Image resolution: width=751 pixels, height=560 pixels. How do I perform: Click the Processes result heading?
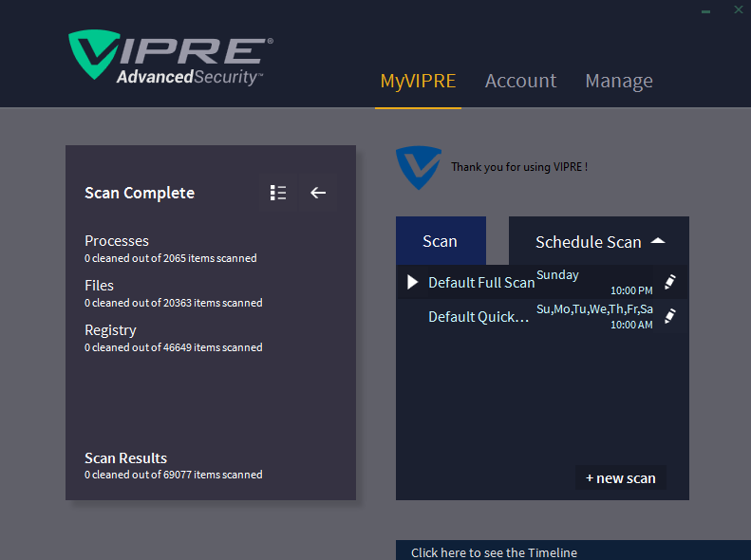117,241
